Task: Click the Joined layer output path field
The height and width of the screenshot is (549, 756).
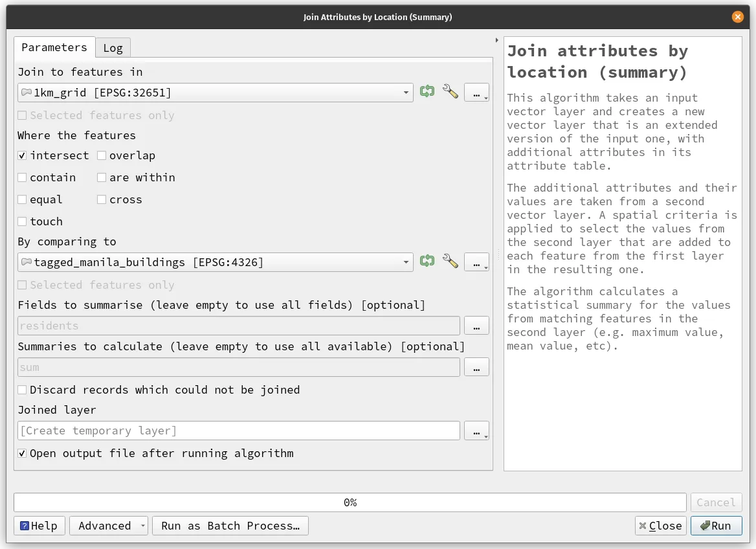Action: [x=239, y=431]
